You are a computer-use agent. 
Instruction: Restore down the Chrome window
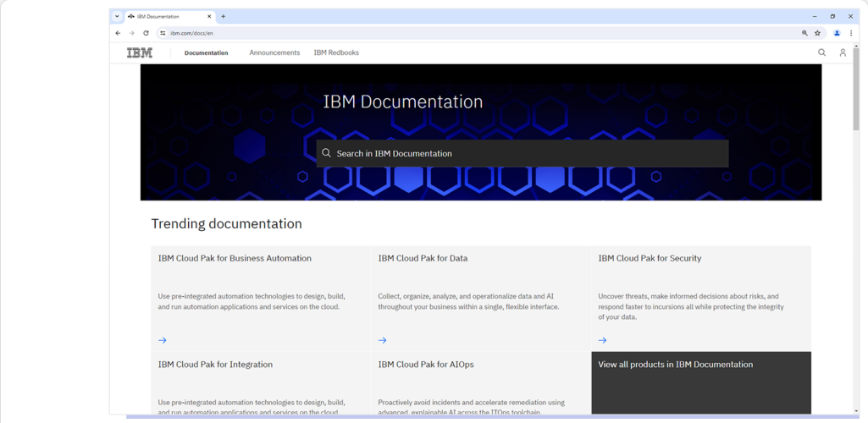point(832,17)
